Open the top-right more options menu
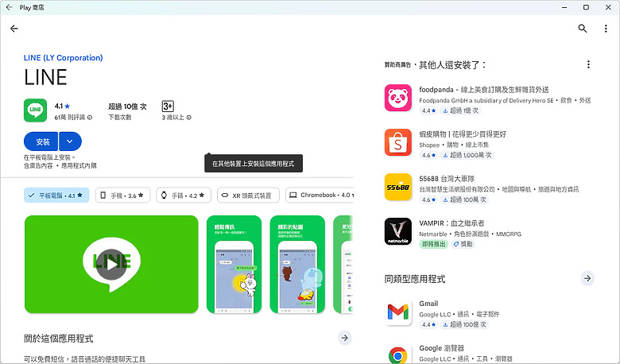The image size is (620, 364). pyautogui.click(x=606, y=29)
